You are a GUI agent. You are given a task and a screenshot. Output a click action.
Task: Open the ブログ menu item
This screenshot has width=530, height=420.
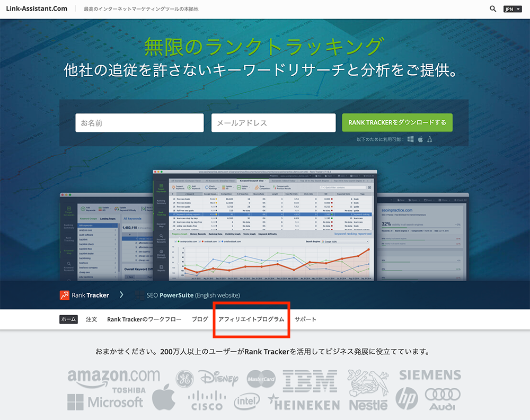point(200,319)
